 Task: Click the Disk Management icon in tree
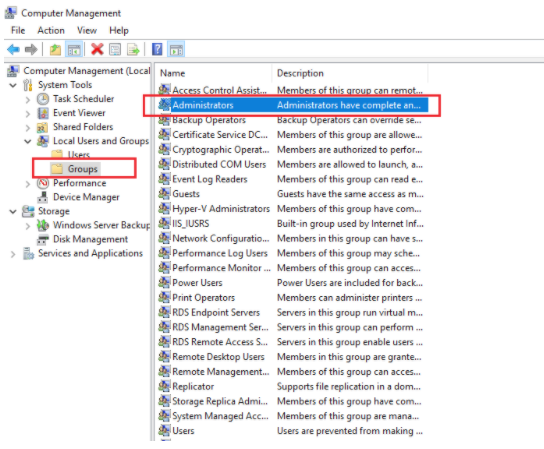(43, 239)
